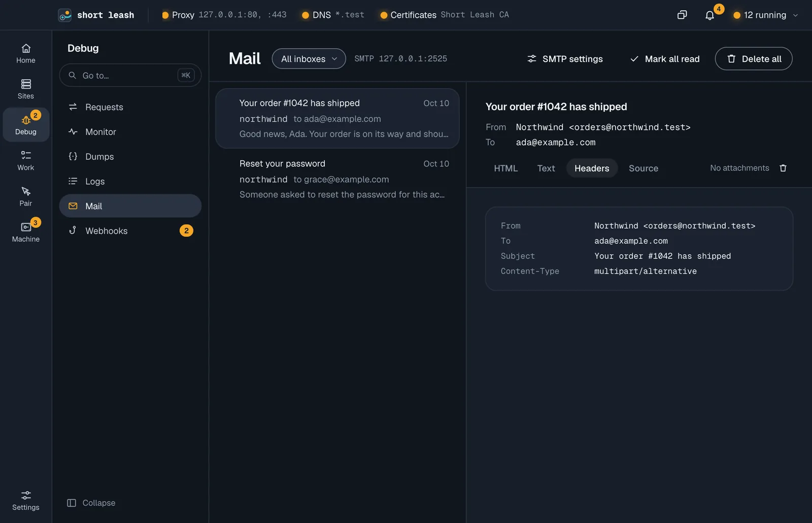
Task: Focus the Go to… search field
Action: [130, 75]
